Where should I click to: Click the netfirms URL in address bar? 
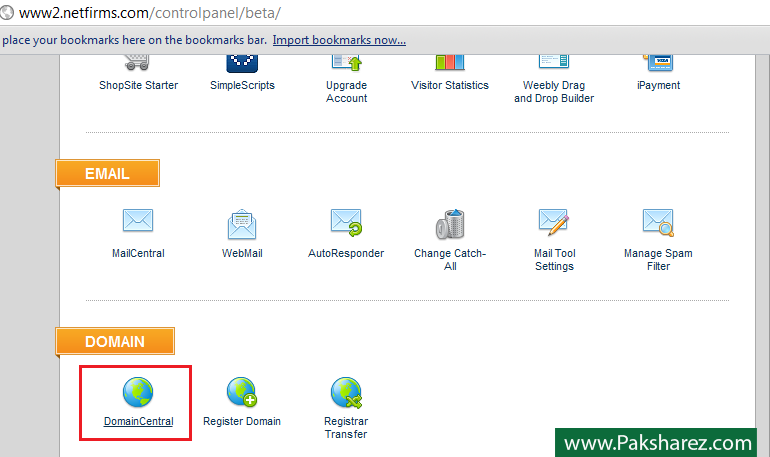(150, 13)
